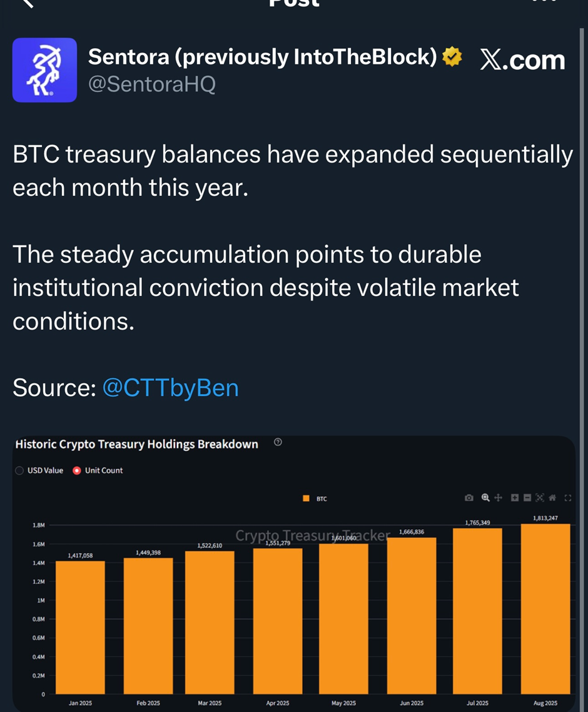588x712 pixels.
Task: Select the Unit Count radio button
Action: coord(77,470)
